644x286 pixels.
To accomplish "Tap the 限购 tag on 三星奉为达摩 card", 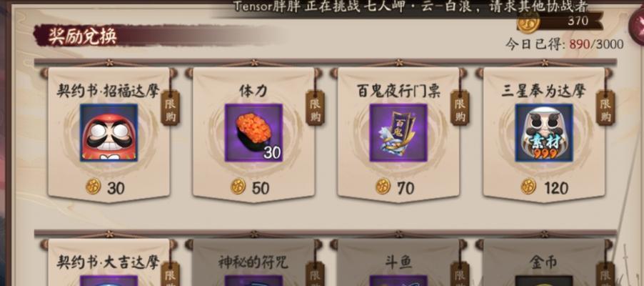I will click(605, 108).
